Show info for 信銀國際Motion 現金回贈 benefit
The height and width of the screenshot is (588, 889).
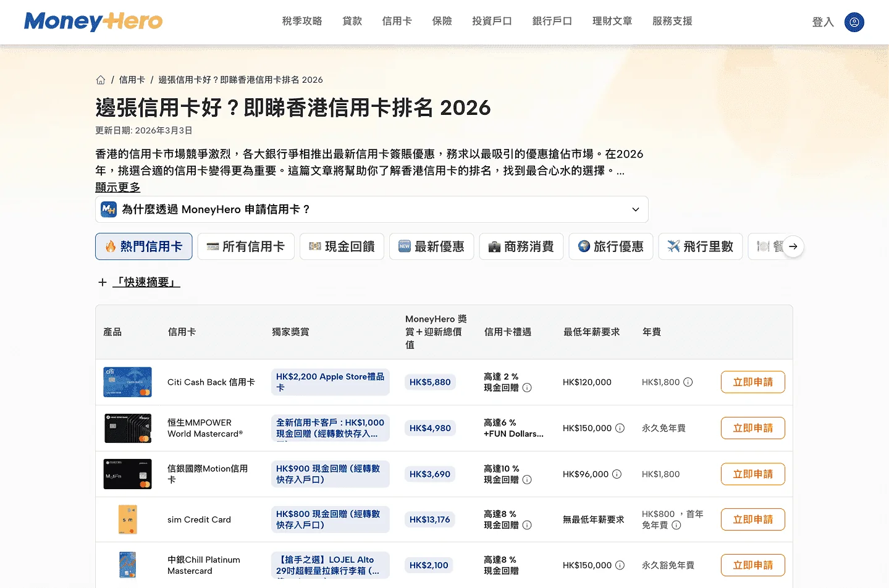527,480
